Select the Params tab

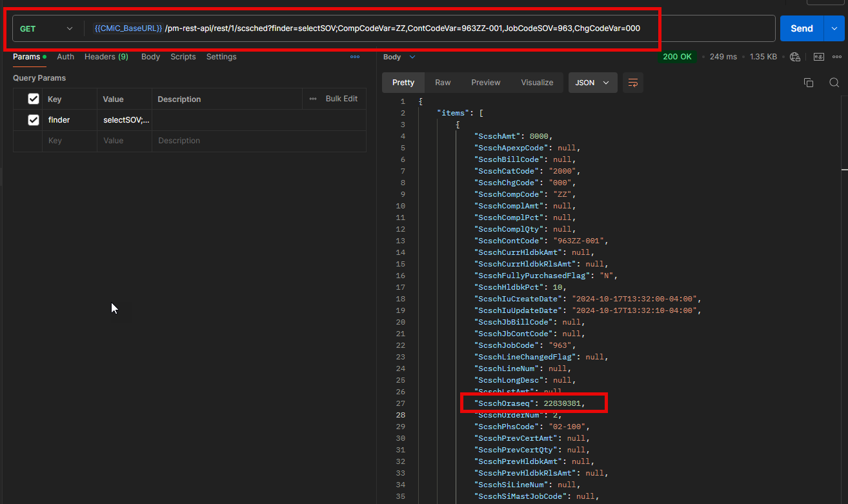click(x=29, y=57)
